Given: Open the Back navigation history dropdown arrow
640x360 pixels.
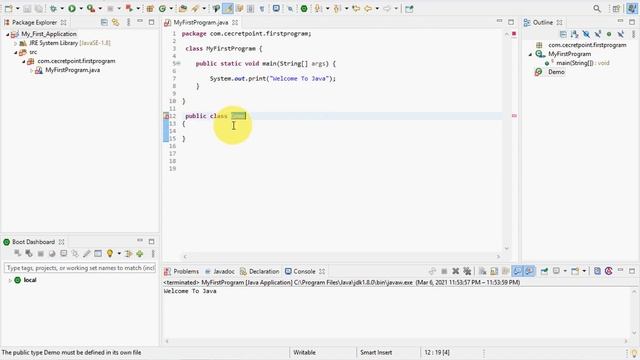Looking at the screenshot, I should [x=377, y=8].
